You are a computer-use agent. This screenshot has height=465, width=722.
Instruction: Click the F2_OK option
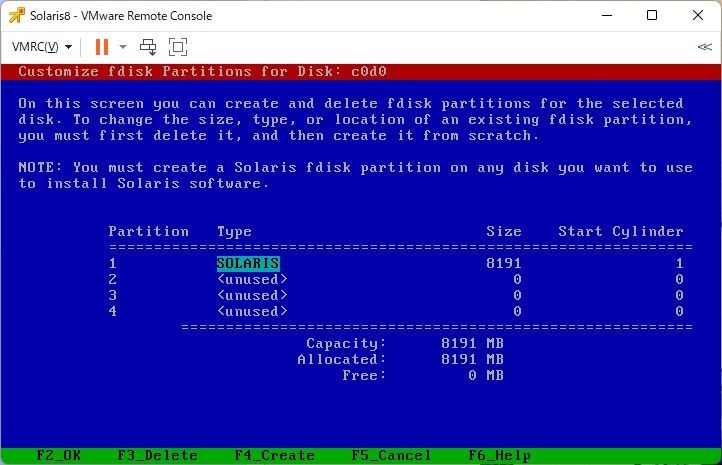click(58, 455)
